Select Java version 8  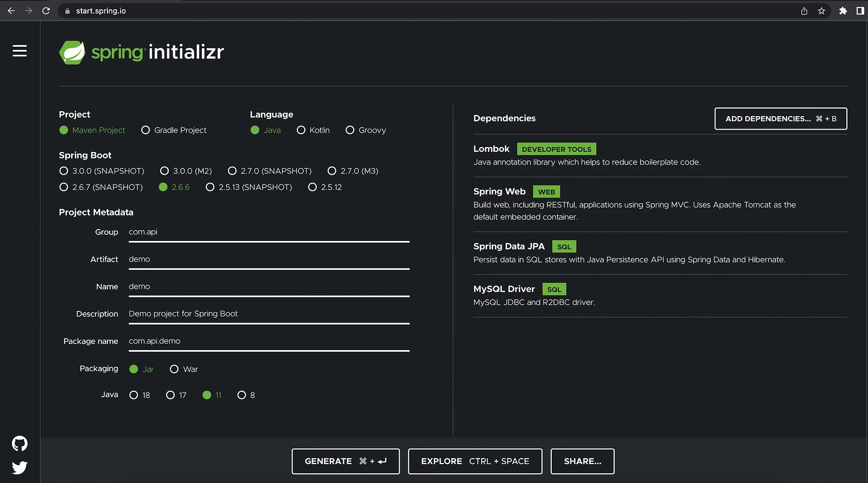246,395
